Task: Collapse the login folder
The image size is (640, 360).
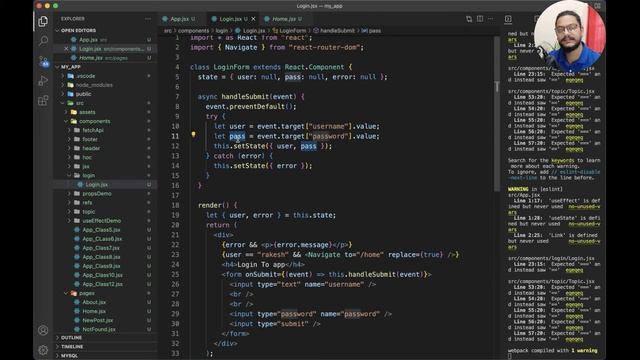Action: [x=88, y=176]
